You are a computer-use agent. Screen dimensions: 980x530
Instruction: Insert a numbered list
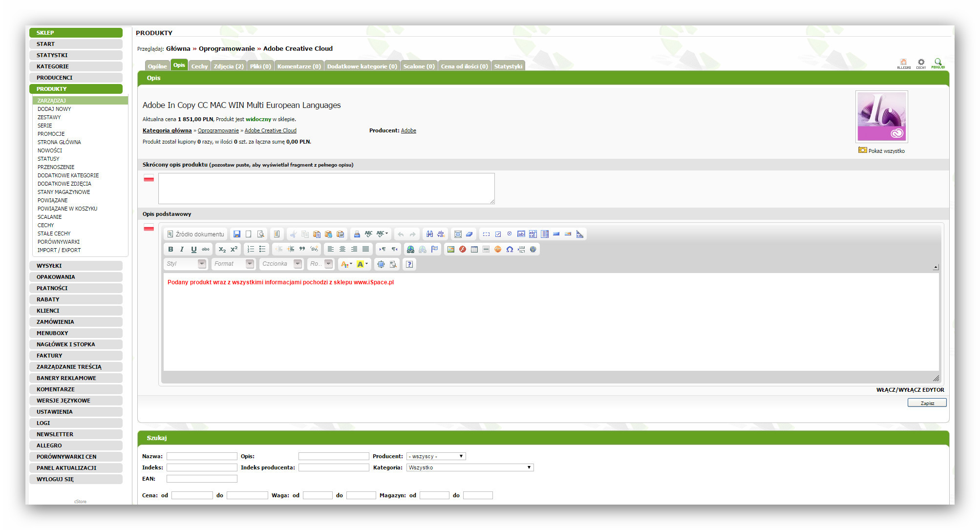pos(251,249)
